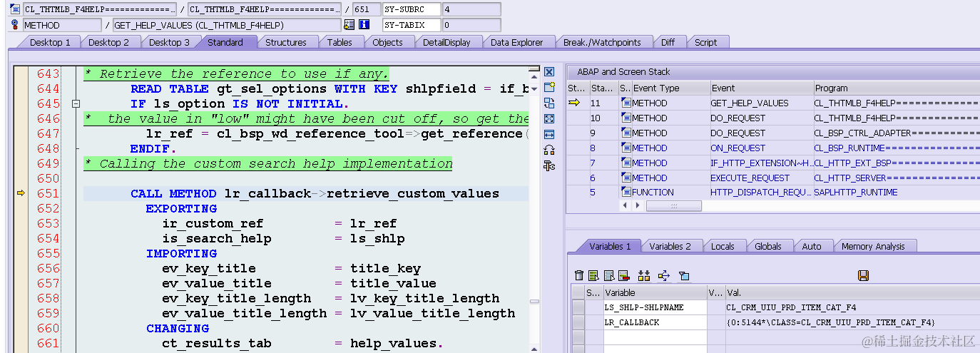
Task: Click the red-marked list icon in variables toolbar
Action: tap(623, 275)
